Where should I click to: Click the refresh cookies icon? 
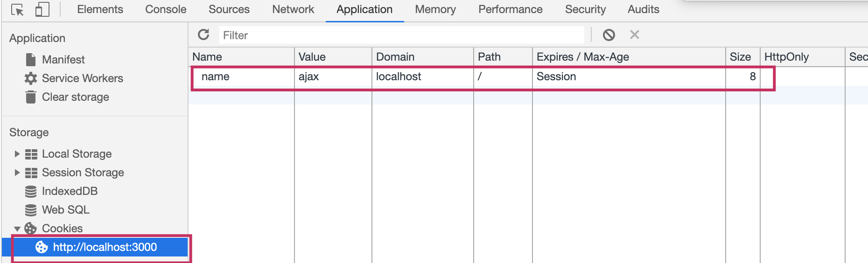coord(203,35)
